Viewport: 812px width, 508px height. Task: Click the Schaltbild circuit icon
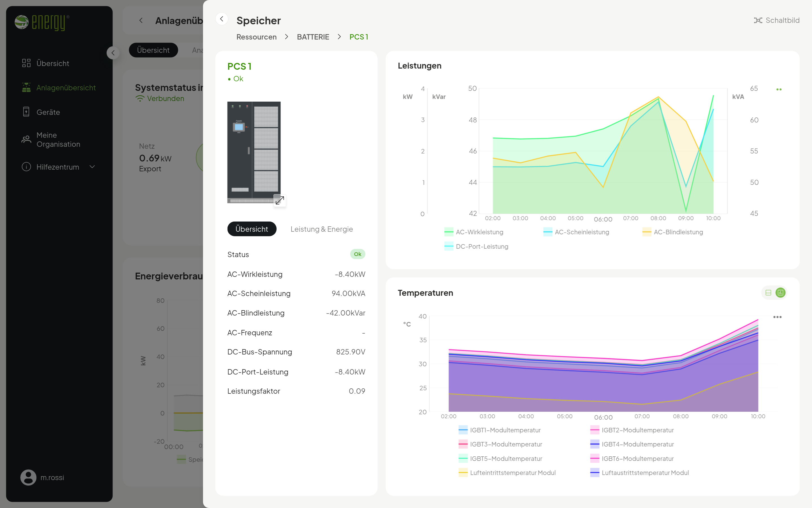point(758,21)
